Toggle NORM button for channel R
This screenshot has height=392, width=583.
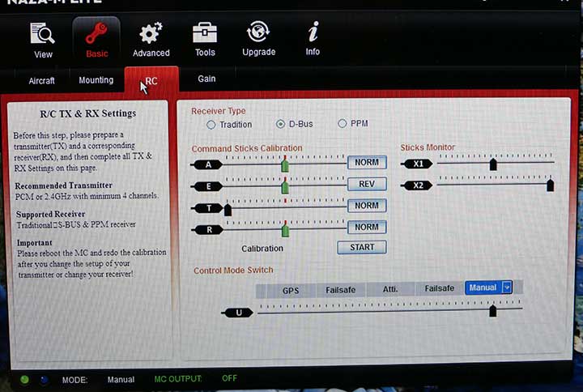(367, 227)
